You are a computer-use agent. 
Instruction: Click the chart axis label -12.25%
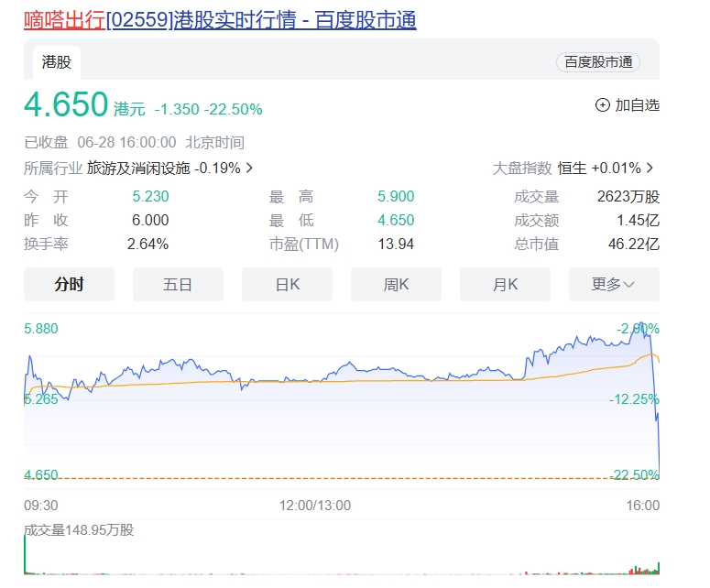pyautogui.click(x=634, y=399)
